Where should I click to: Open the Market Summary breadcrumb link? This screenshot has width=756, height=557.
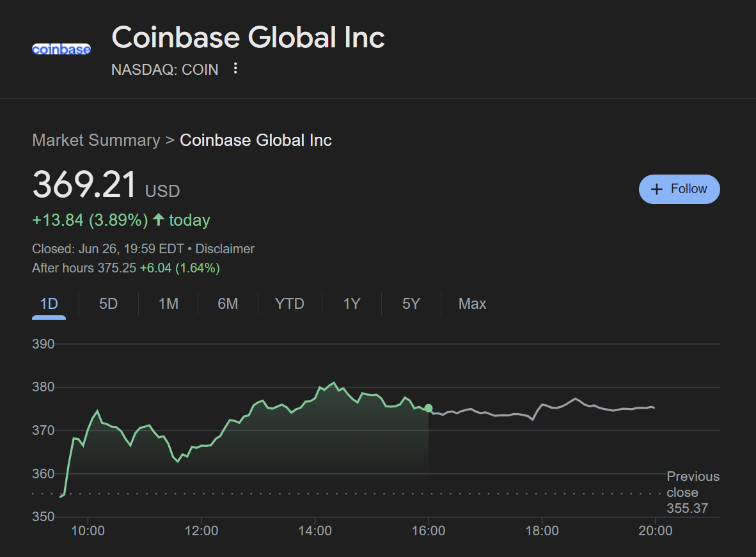pos(96,141)
